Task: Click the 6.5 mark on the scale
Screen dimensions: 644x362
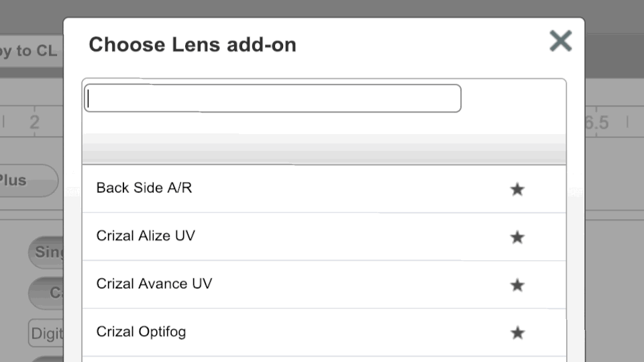Action: pos(596,123)
